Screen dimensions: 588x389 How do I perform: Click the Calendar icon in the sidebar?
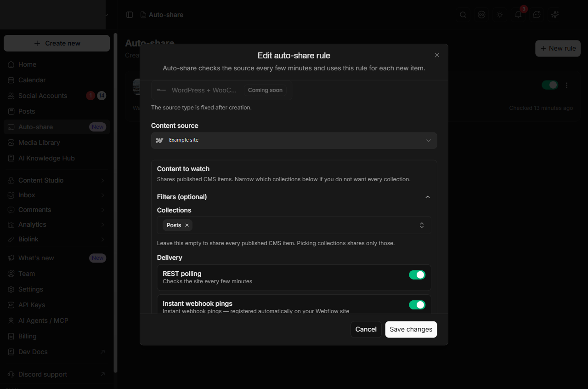click(x=11, y=80)
